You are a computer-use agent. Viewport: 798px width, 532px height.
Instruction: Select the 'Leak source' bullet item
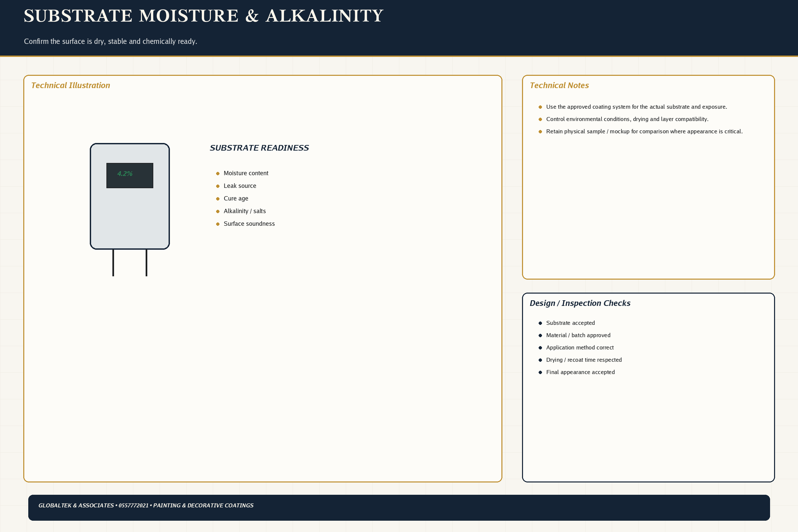tap(236, 186)
